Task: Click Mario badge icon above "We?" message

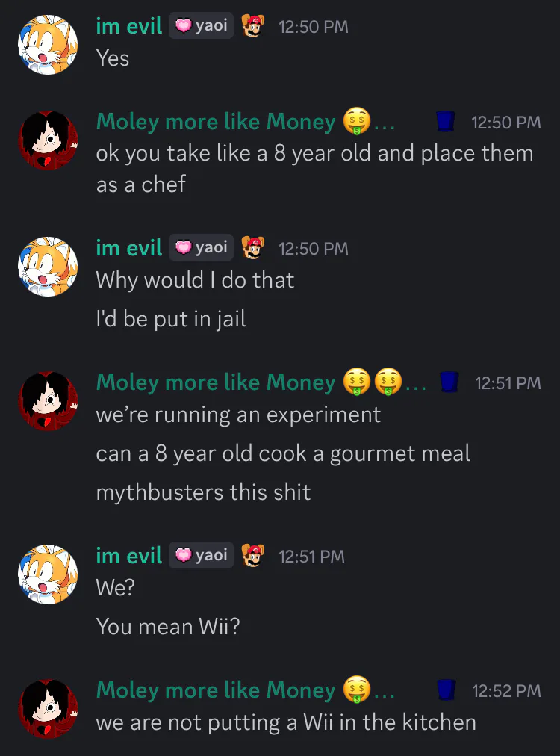Action: point(253,556)
